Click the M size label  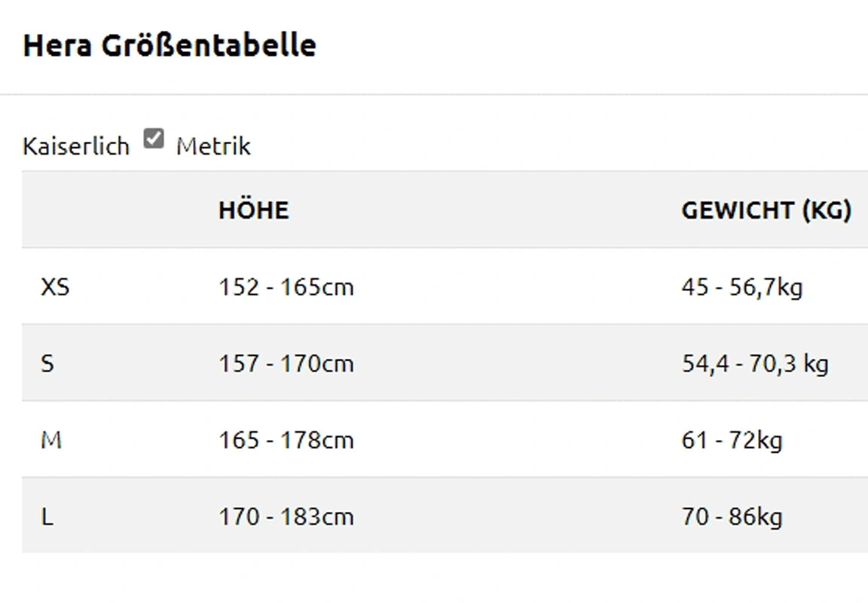50,440
